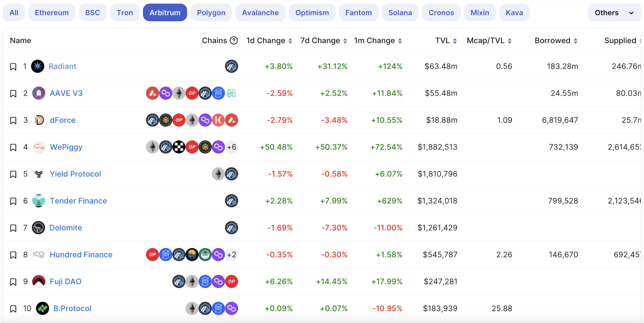Sort table by 1m Change
The width and height of the screenshot is (644, 323).
pyautogui.click(x=378, y=40)
